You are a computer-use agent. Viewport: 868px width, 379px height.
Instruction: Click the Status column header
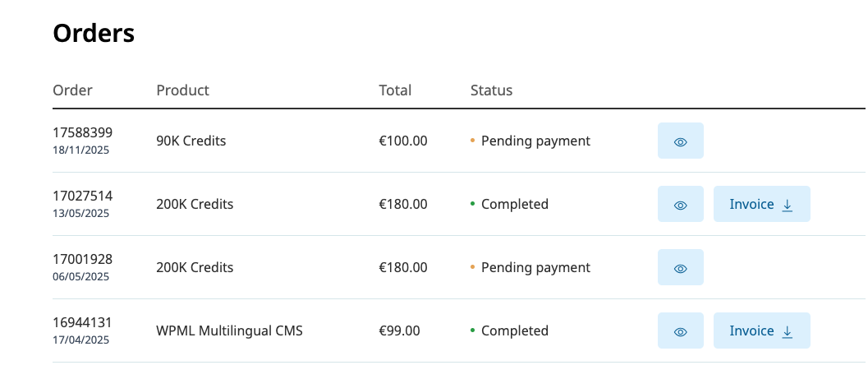[491, 90]
